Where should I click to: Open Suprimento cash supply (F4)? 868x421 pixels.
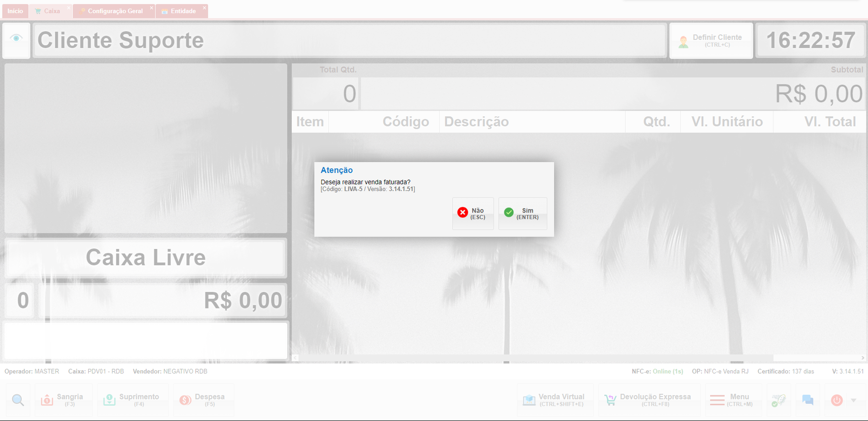[132, 400]
